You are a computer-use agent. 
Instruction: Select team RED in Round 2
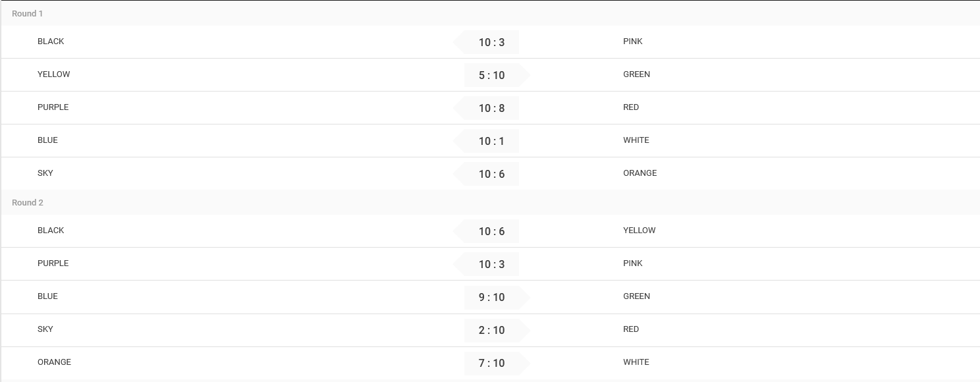[631, 329]
